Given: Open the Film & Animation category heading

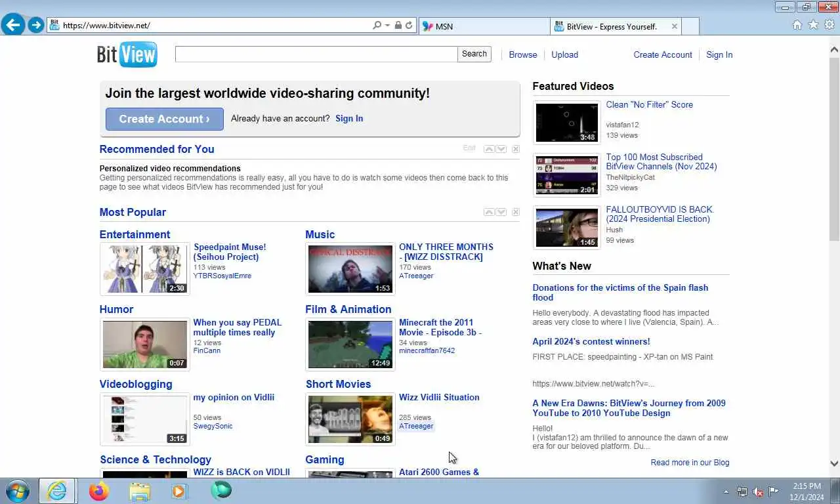Looking at the screenshot, I should [x=348, y=309].
